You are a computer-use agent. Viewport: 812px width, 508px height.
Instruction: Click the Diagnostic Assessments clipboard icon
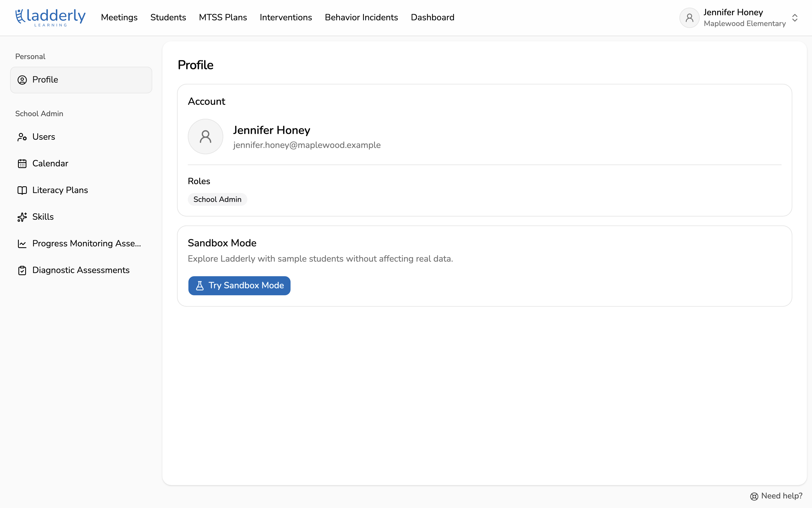point(22,271)
